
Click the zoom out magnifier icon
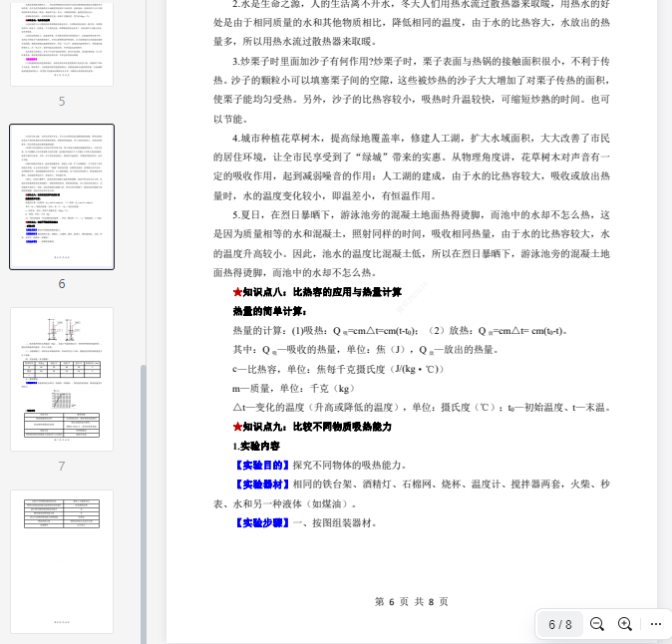(597, 624)
